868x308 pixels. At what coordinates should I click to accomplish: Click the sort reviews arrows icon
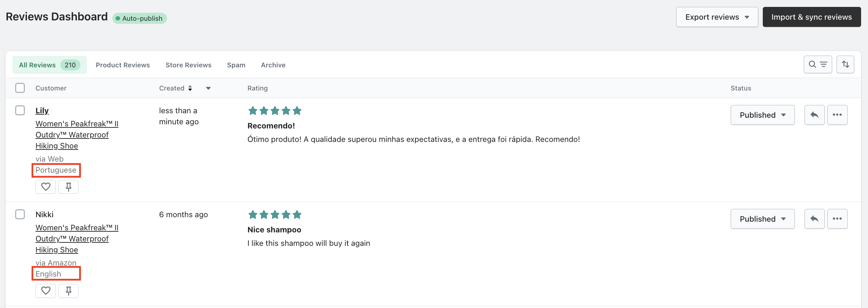(x=845, y=65)
